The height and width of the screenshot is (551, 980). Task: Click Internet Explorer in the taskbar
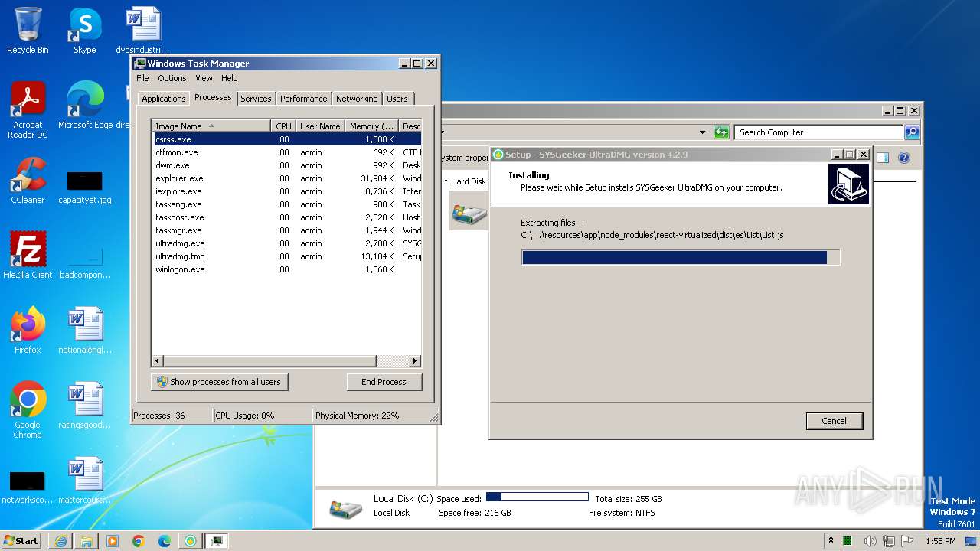pyautogui.click(x=60, y=541)
